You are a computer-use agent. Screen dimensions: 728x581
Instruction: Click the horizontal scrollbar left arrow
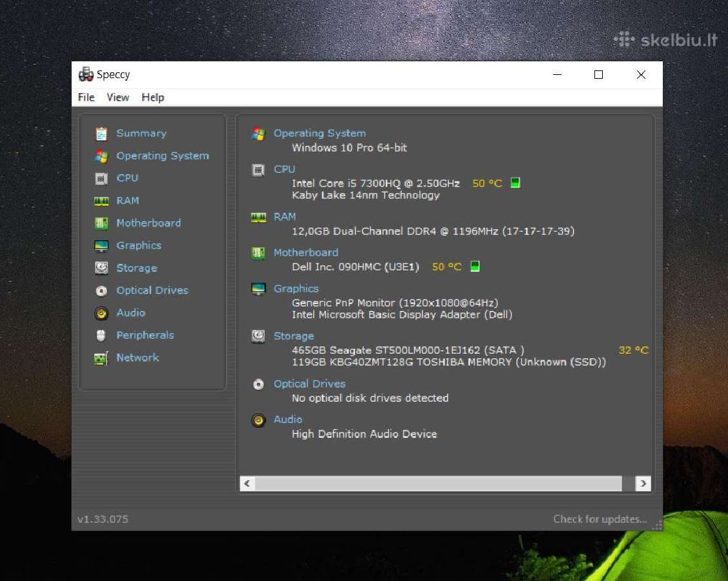[247, 484]
